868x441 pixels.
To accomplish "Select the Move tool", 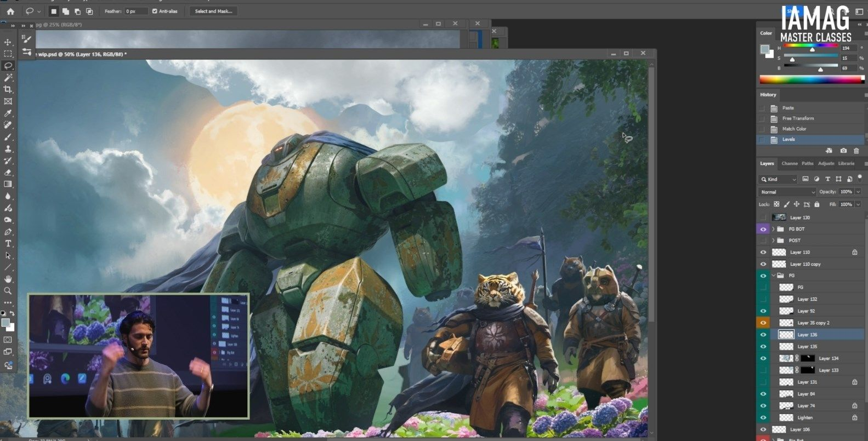I will tap(8, 42).
